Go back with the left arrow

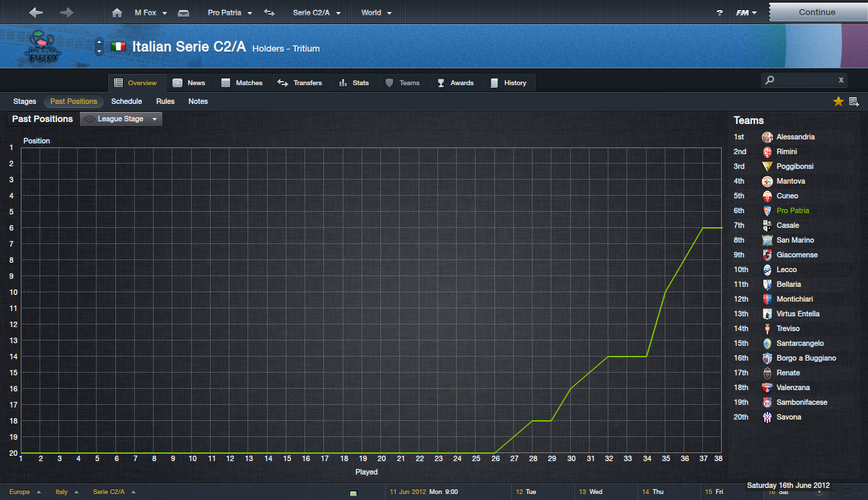coord(36,12)
